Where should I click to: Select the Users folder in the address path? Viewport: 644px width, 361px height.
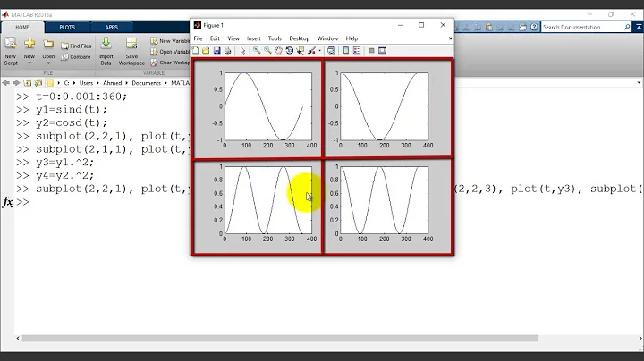[86, 83]
